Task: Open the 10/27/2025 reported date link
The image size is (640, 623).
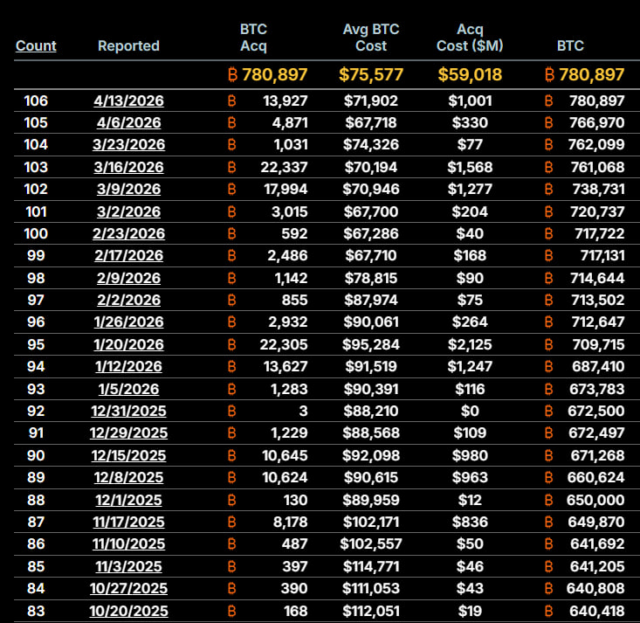Action: click(x=129, y=589)
